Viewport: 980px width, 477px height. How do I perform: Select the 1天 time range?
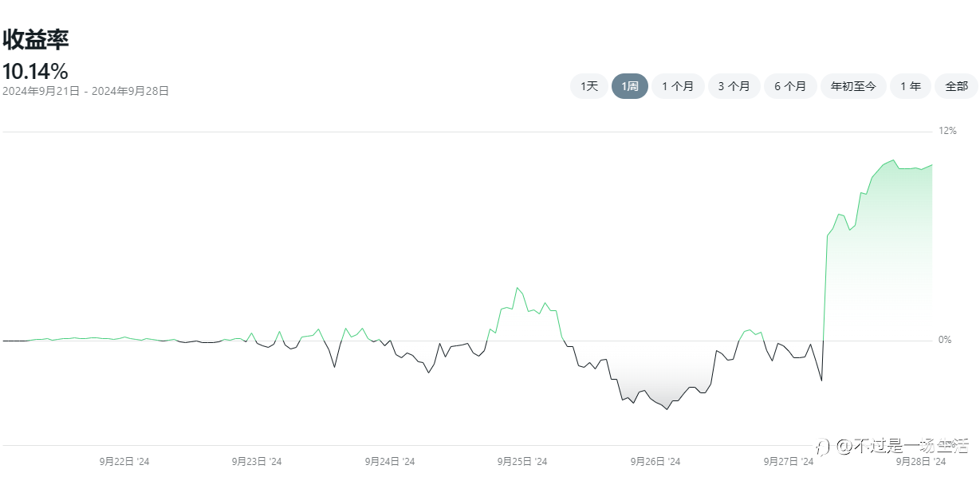589,86
